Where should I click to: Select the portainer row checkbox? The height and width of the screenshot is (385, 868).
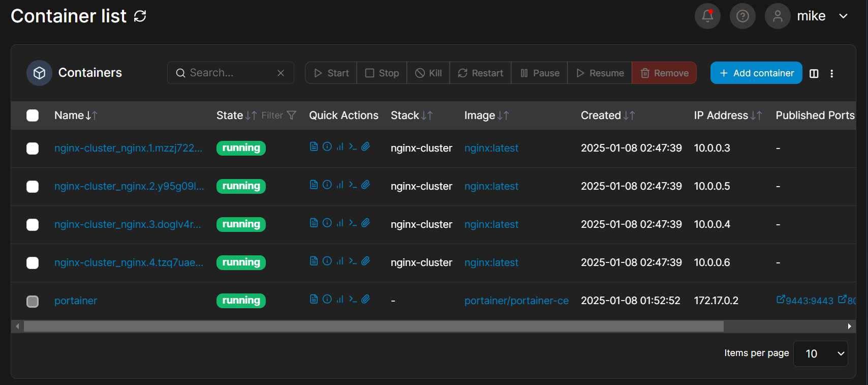point(33,302)
